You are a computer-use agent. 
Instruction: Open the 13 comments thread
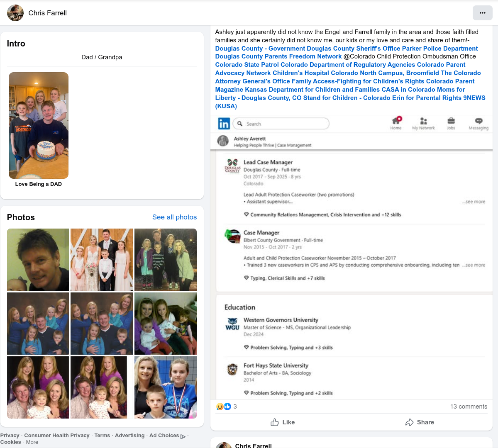469,407
